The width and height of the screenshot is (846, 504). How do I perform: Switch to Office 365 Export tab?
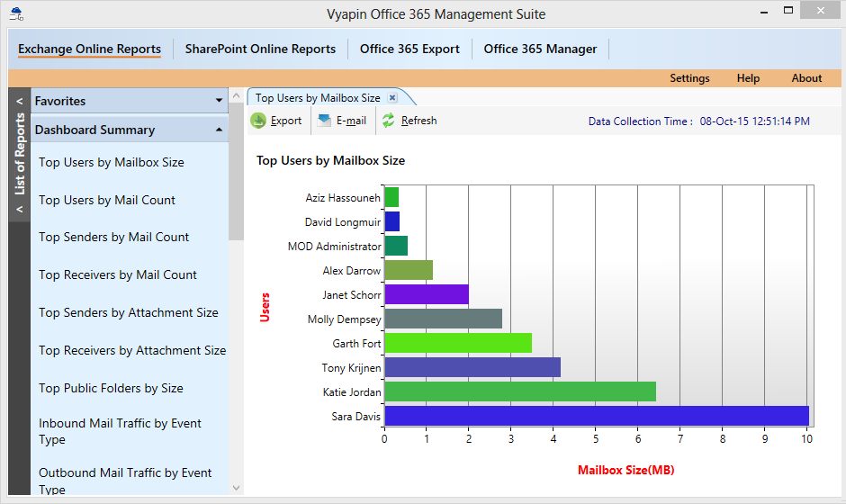(409, 49)
